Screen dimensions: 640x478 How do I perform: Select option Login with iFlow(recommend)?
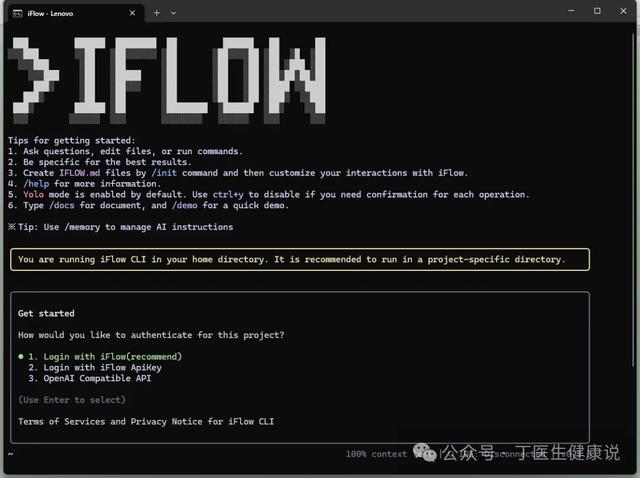pyautogui.click(x=105, y=356)
